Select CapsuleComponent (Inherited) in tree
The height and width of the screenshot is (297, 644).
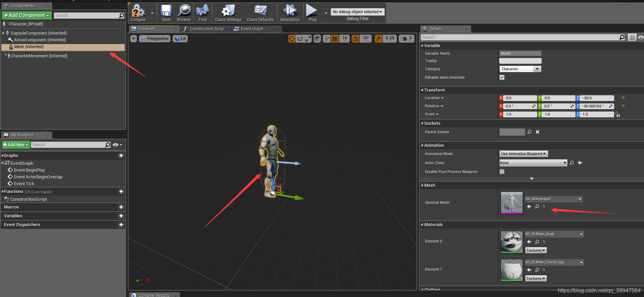[x=39, y=33]
